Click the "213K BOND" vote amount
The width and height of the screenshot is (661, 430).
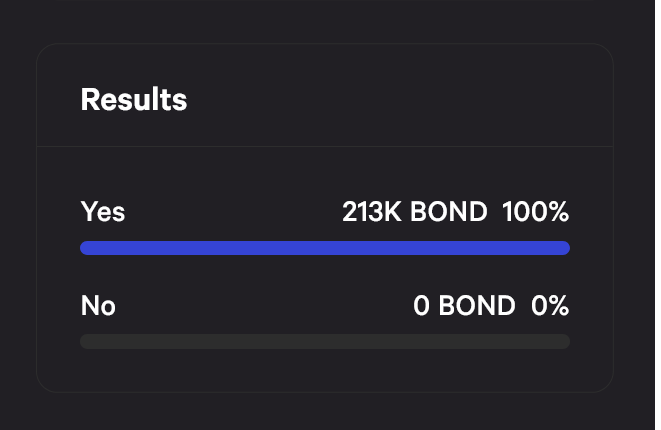click(x=414, y=212)
